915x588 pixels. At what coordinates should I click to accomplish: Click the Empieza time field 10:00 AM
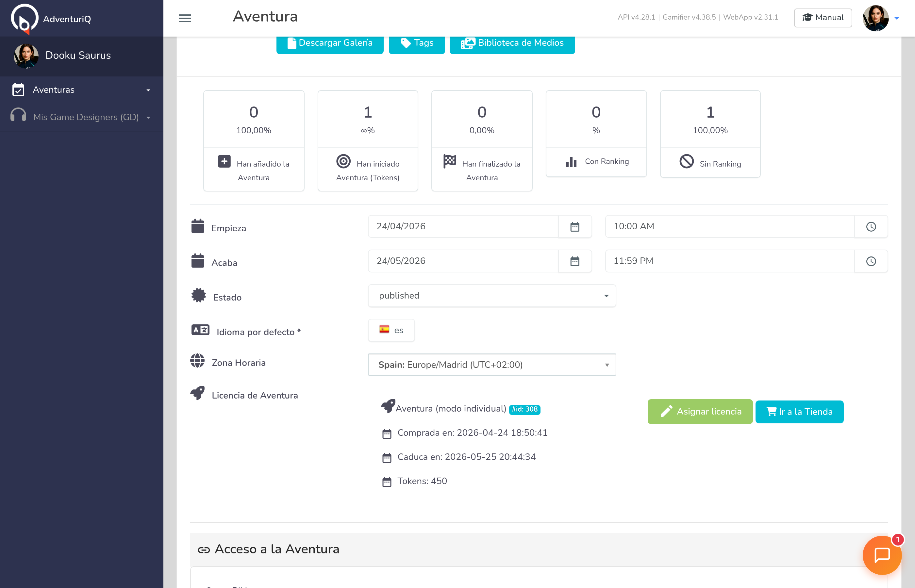(x=729, y=226)
